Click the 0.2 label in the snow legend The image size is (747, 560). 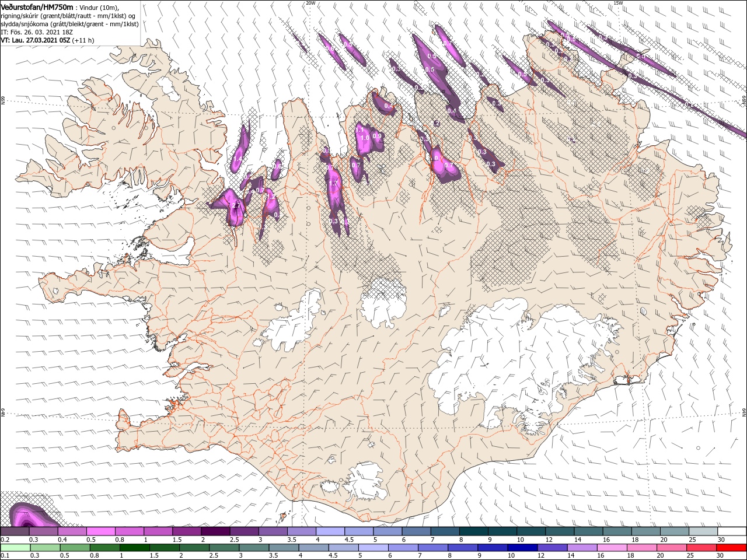[x=5, y=540]
